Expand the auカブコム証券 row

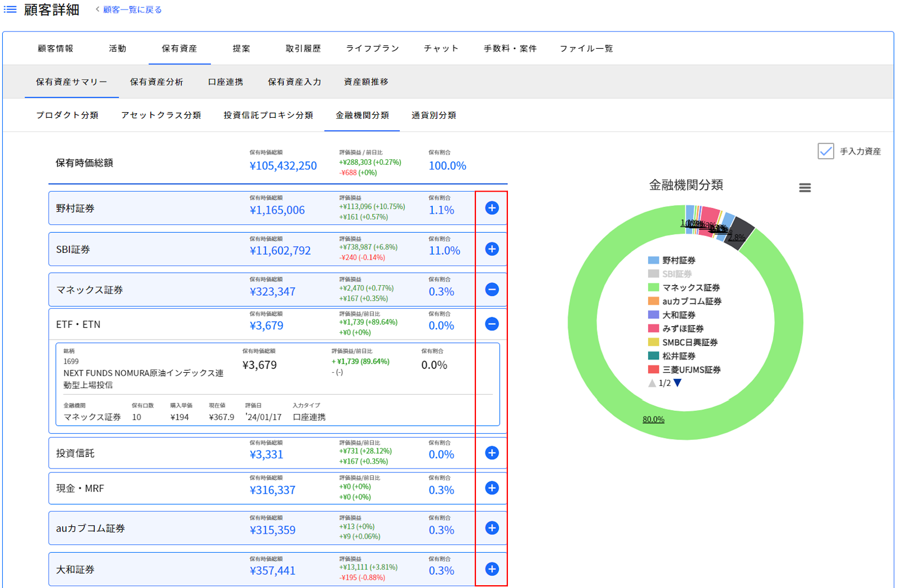coord(492,528)
